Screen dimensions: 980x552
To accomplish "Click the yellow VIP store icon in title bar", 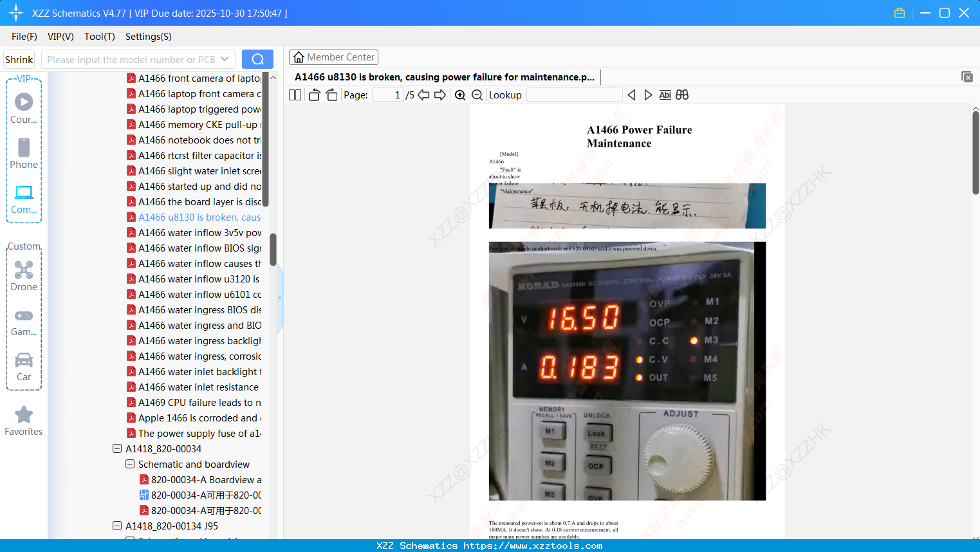I will click(900, 13).
